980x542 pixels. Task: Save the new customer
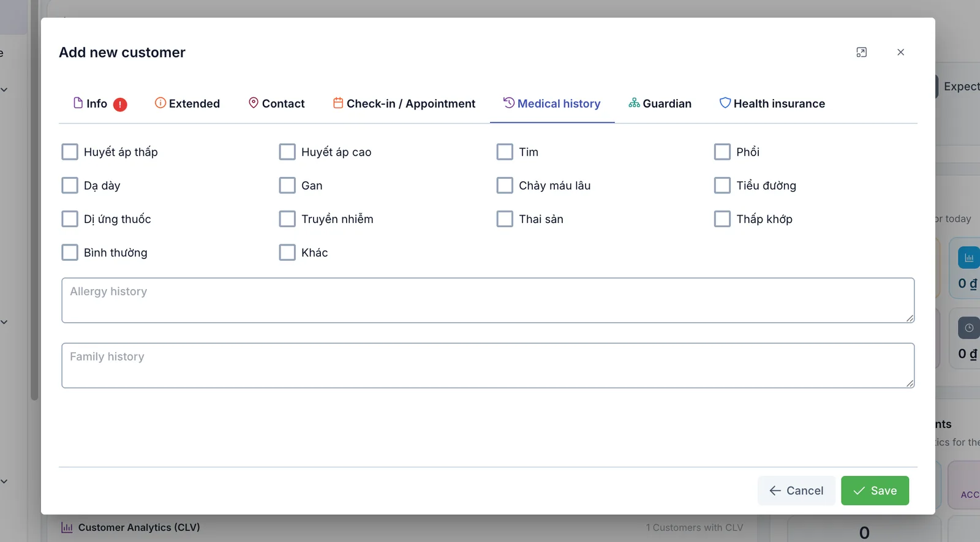pos(875,491)
